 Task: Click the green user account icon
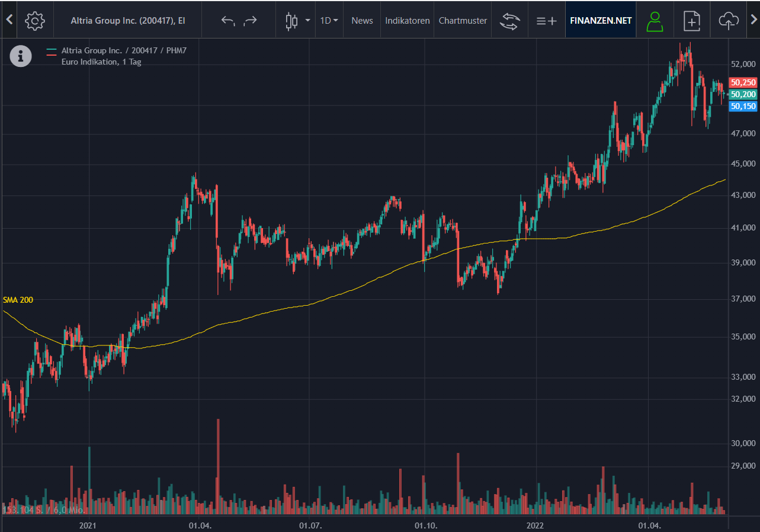655,21
